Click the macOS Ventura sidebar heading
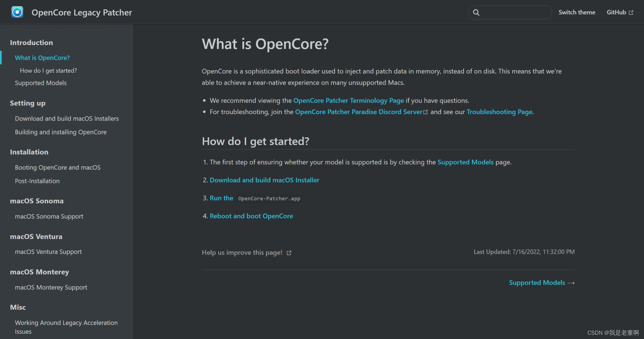Image resolution: width=644 pixels, height=339 pixels. click(36, 237)
